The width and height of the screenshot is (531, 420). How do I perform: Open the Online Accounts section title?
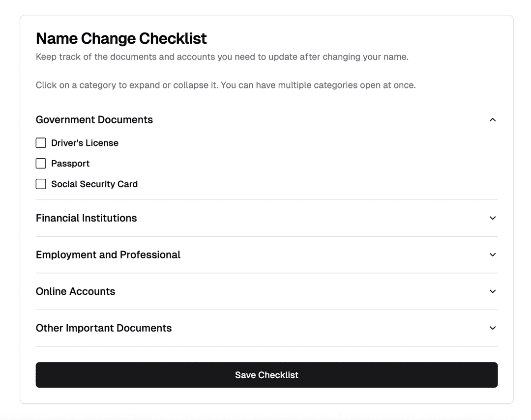tap(76, 291)
